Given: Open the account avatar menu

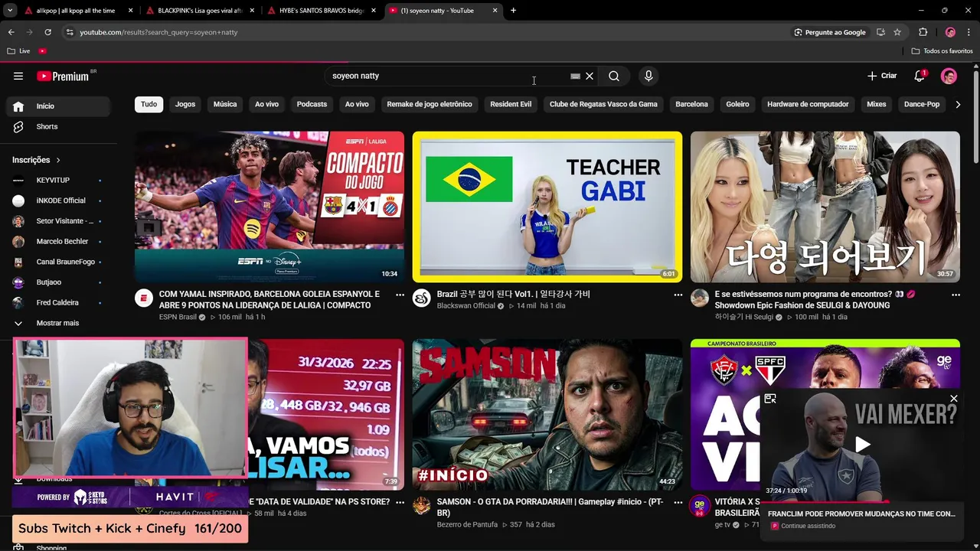Looking at the screenshot, I should click(949, 76).
